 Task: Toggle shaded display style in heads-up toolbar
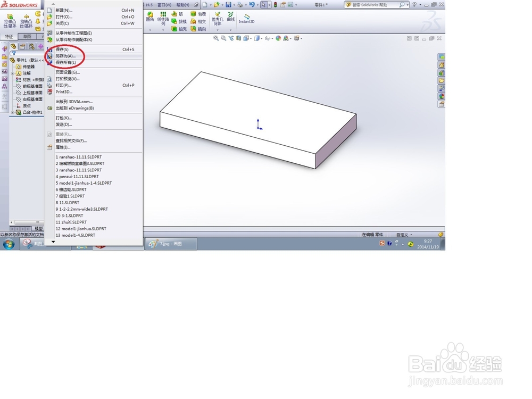(x=256, y=38)
